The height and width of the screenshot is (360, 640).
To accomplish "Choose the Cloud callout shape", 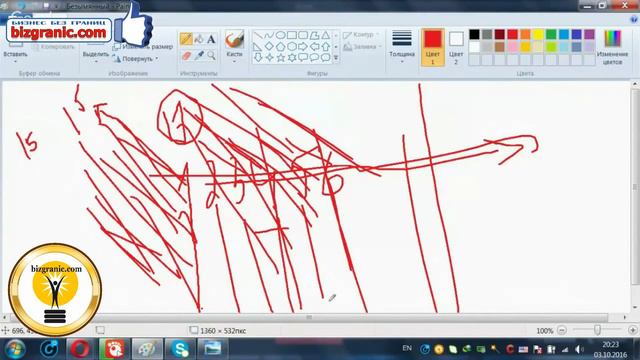I will point(326,58).
